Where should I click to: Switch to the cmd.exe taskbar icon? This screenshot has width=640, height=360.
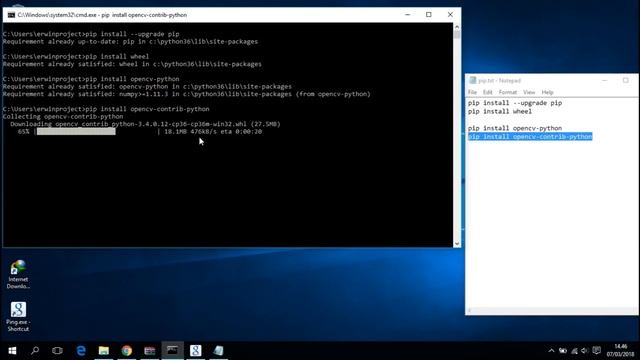[x=172, y=350]
